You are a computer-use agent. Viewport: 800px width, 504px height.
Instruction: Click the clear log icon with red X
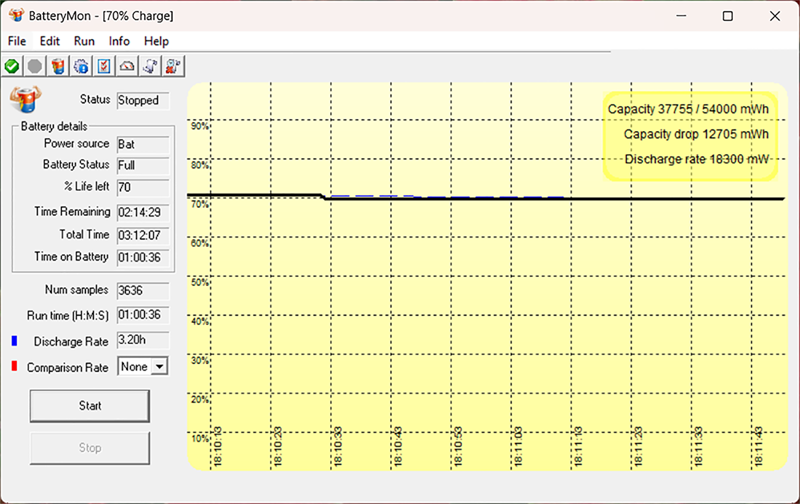click(x=173, y=66)
